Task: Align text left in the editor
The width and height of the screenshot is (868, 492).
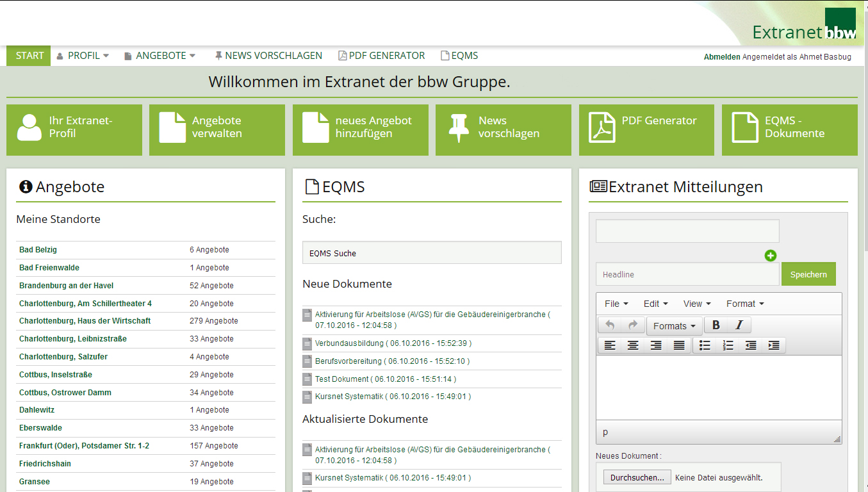Action: pyautogui.click(x=610, y=345)
